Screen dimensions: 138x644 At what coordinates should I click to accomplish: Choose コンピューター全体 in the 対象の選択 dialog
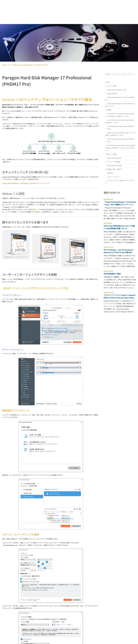[35, 435]
